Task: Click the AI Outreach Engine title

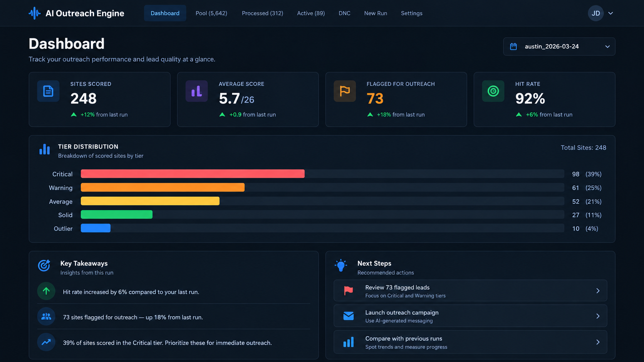Action: (85, 13)
